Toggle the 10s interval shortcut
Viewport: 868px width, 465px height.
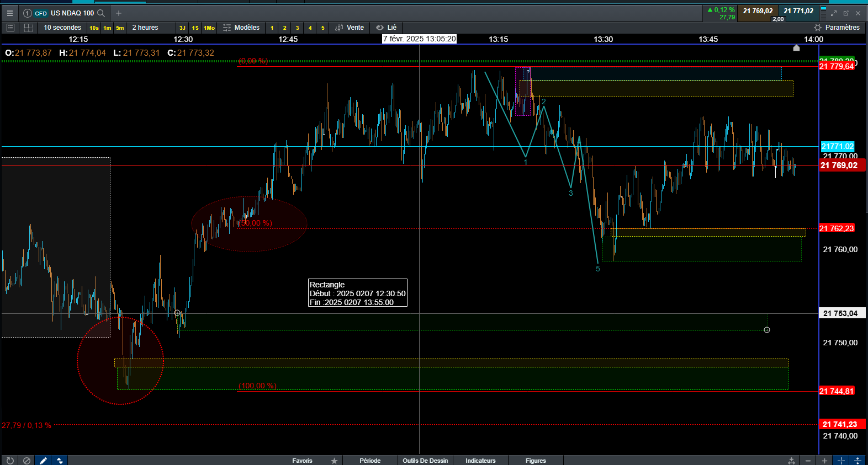coord(94,28)
